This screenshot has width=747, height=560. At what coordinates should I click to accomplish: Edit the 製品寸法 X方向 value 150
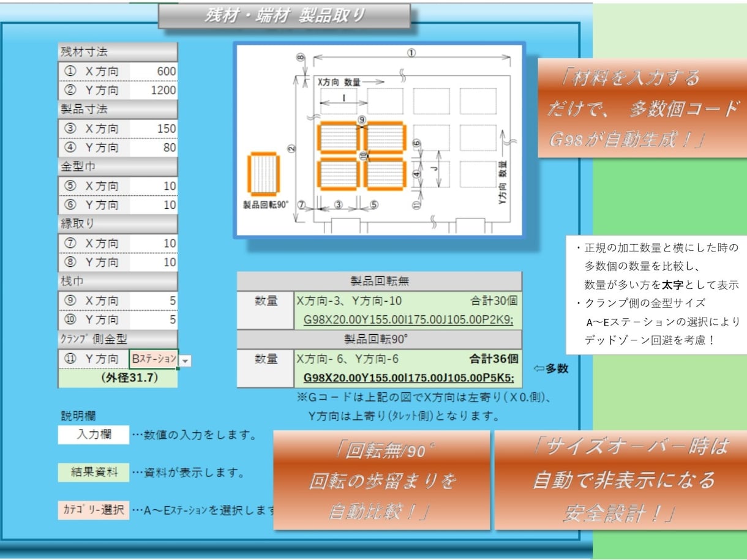point(153,129)
